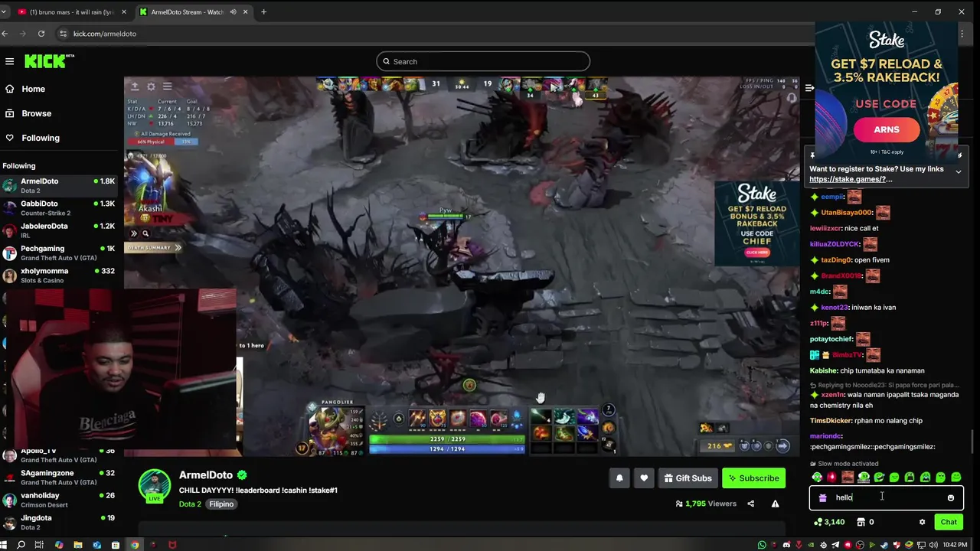Insert the mustache face emote
The image size is (980, 551).
click(x=848, y=478)
